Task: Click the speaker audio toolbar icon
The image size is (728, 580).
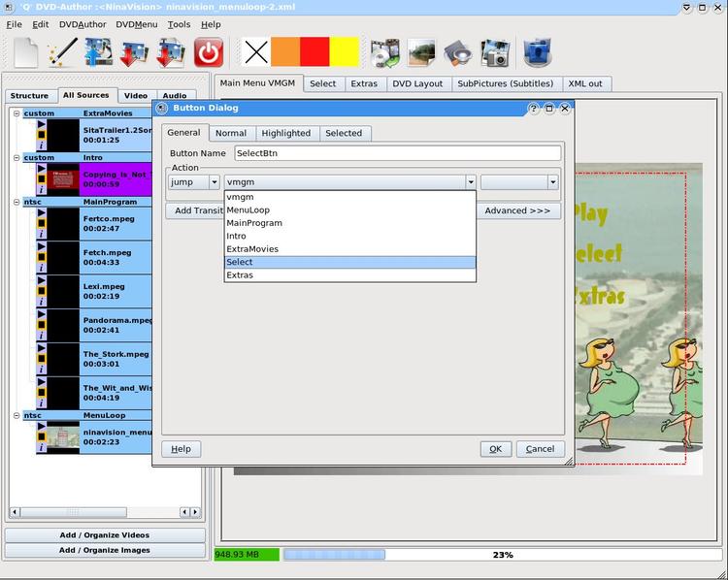Action: 458,53
